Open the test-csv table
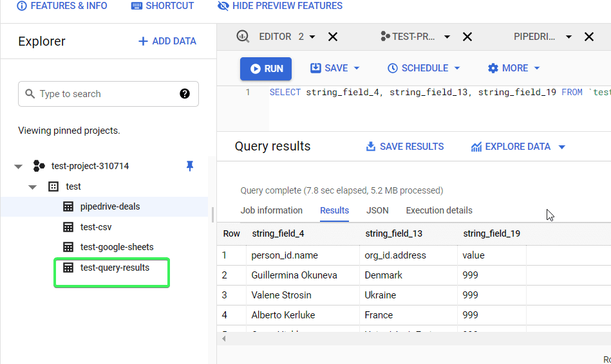The height and width of the screenshot is (364, 611). pos(96,227)
